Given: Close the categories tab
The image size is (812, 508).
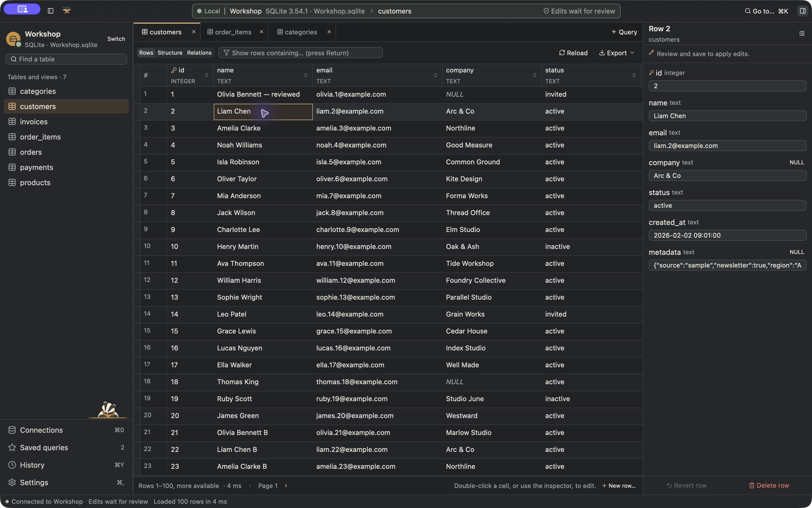Looking at the screenshot, I should pyautogui.click(x=329, y=32).
